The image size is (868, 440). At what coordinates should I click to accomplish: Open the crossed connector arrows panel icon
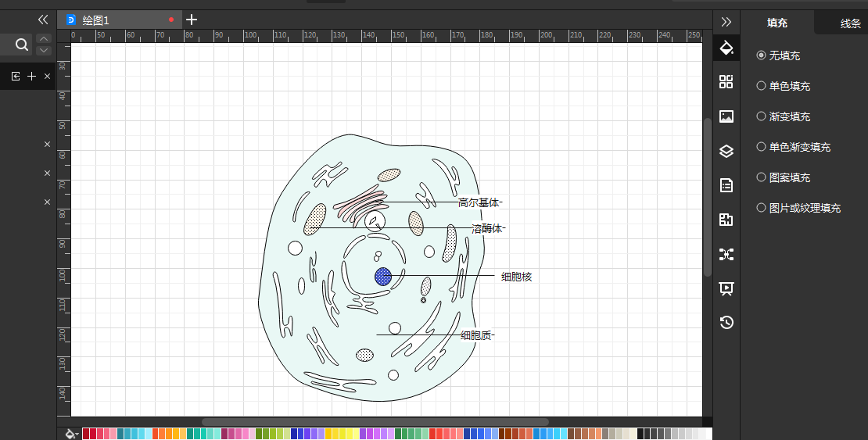(x=726, y=254)
